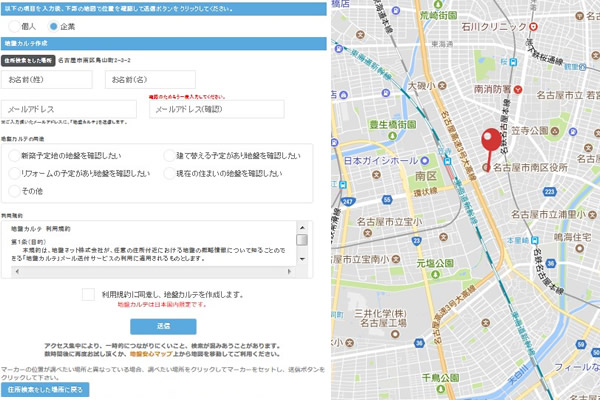This screenshot has width=600, height=400.
Task: Select the 個人 radio button
Action: (14, 26)
